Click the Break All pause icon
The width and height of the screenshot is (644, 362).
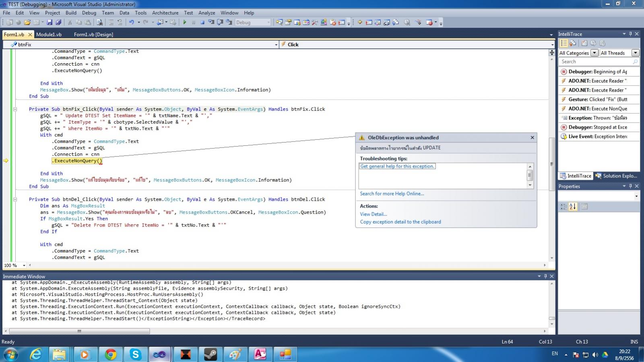tap(194, 23)
